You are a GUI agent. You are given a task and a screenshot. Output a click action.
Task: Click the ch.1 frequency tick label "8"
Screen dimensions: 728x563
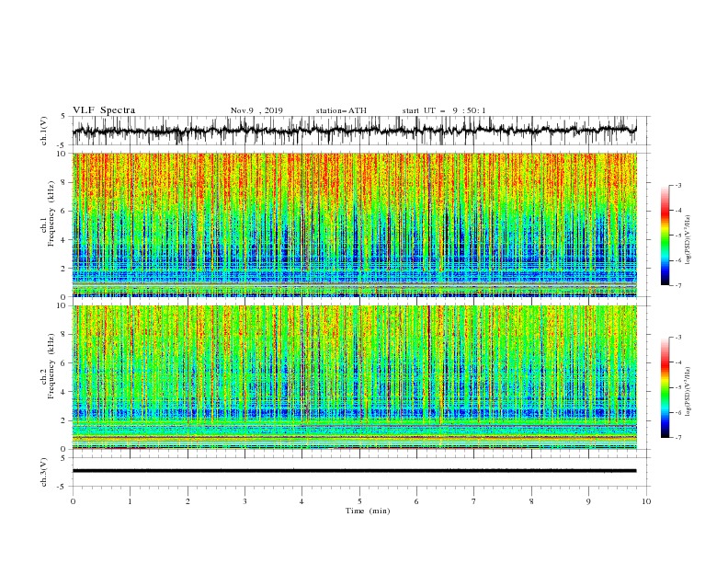coord(63,182)
